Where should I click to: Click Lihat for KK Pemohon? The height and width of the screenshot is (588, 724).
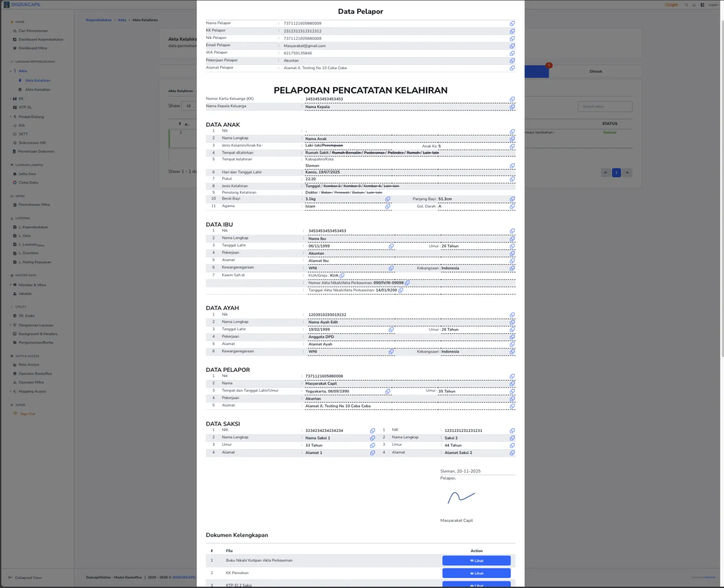[x=476, y=573]
